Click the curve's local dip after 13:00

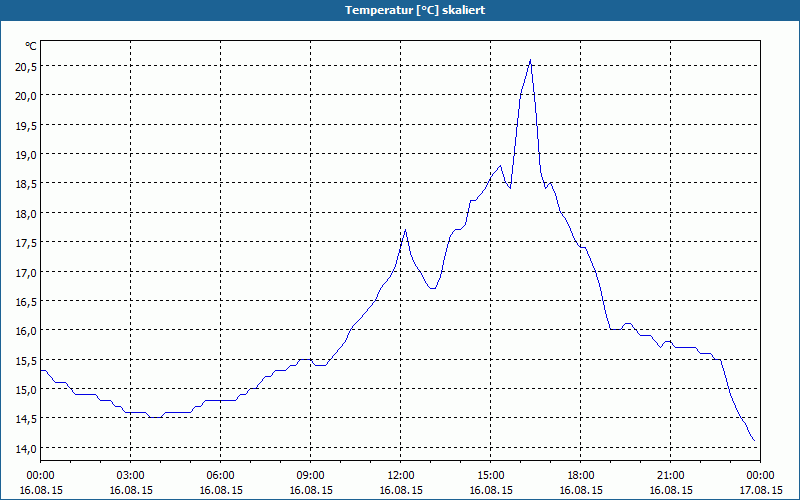coord(432,288)
